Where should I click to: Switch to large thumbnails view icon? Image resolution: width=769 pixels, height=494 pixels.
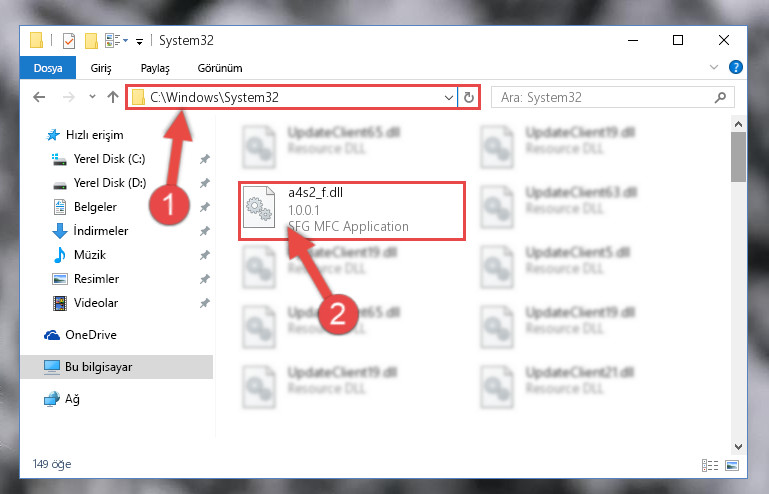click(732, 465)
